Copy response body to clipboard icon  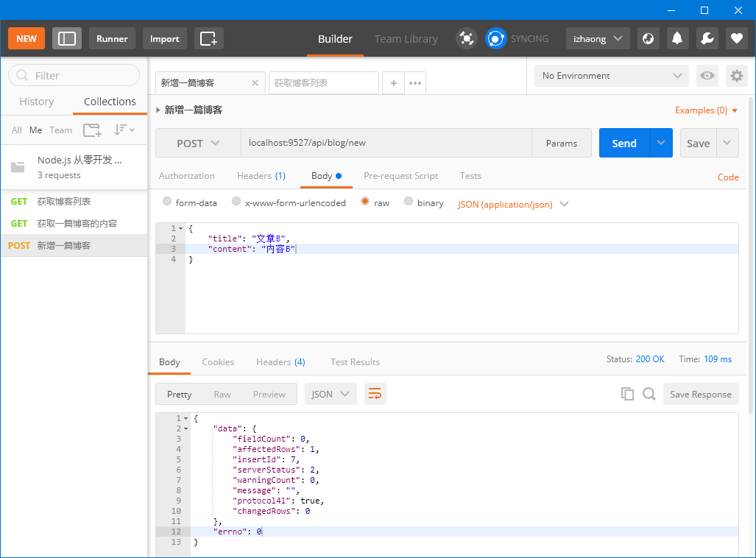[x=627, y=394]
